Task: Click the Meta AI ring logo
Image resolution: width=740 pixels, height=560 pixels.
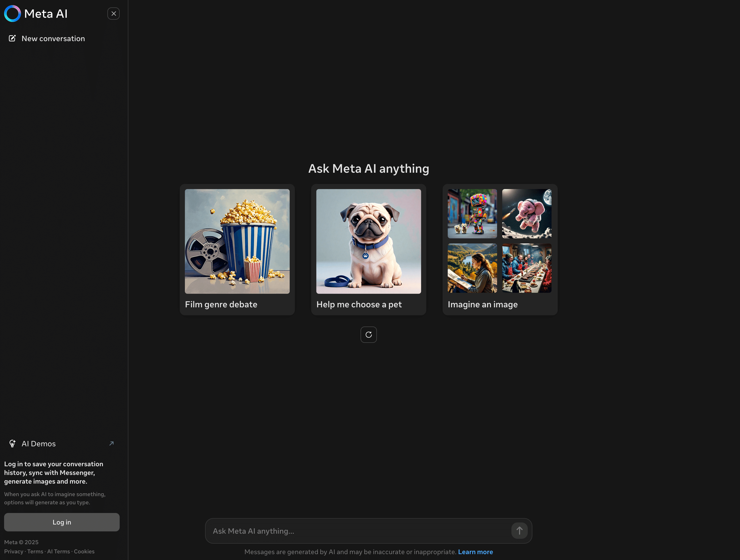Action: click(x=12, y=14)
